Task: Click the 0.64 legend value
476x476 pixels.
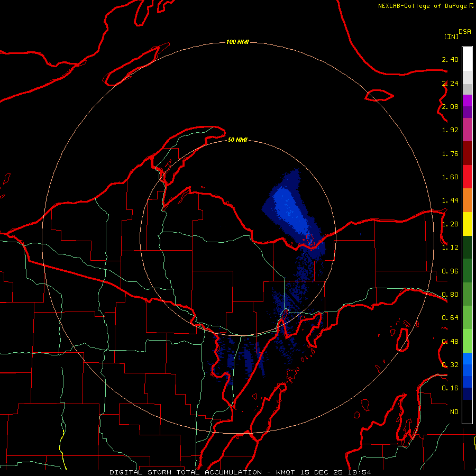Action: tap(450, 318)
